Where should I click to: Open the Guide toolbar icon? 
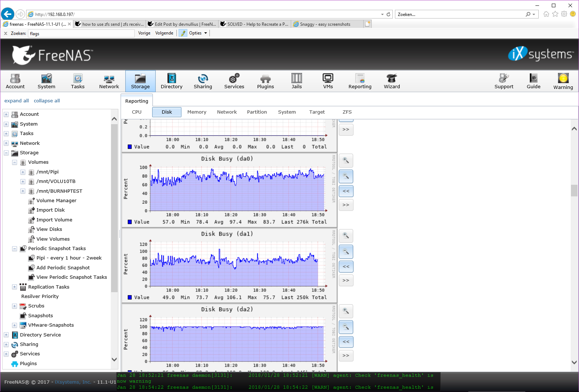[x=534, y=81]
